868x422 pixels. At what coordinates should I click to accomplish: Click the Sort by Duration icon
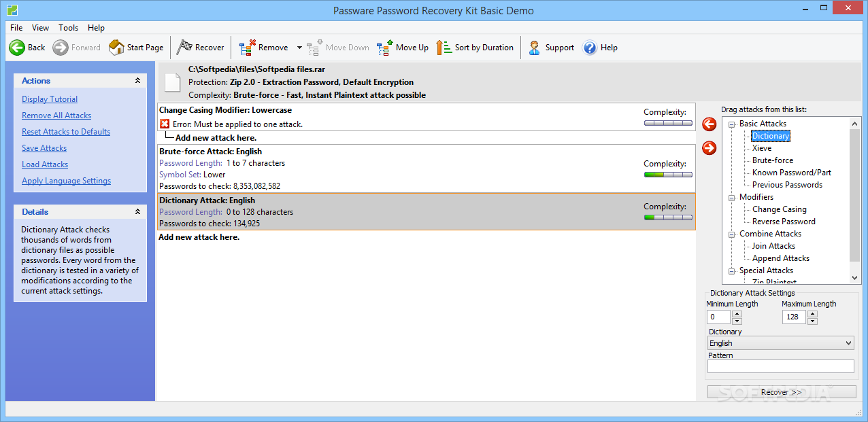click(444, 48)
